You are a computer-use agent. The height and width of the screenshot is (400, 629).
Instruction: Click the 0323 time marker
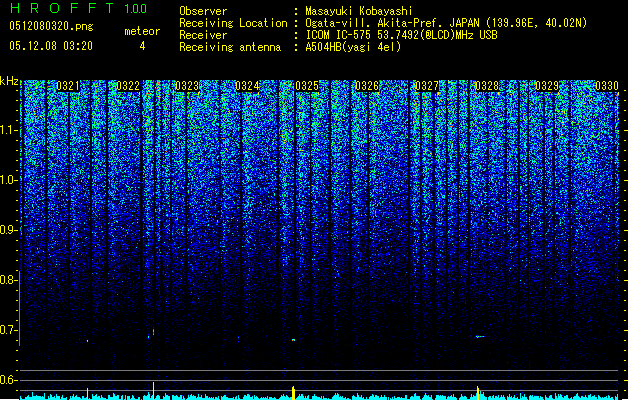point(187,86)
